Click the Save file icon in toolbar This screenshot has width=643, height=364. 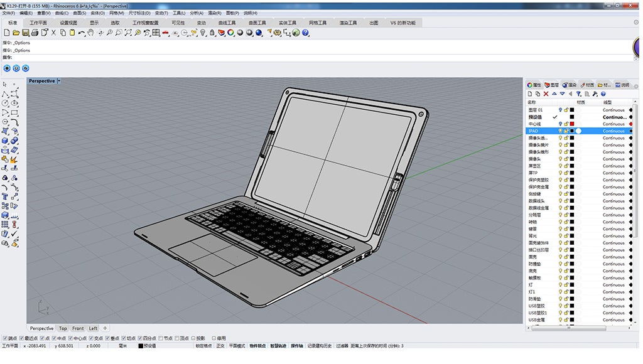(x=26, y=33)
